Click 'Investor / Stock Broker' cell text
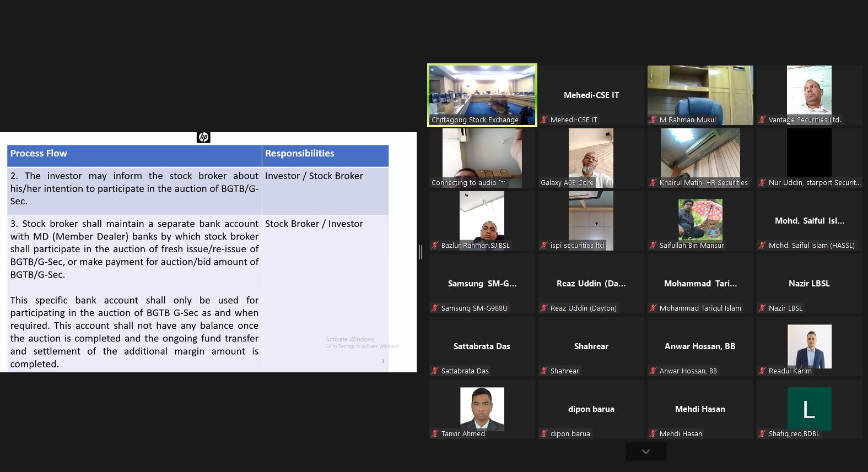868x472 pixels. [x=314, y=176]
